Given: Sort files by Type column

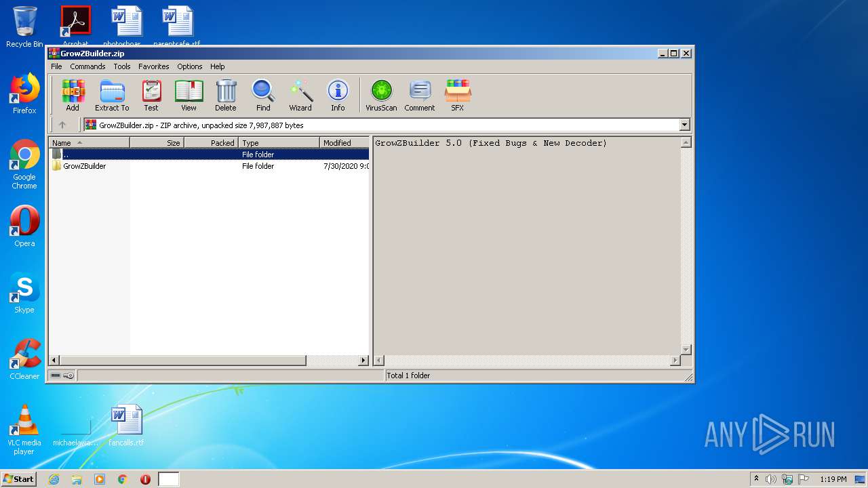Looking at the screenshot, I should coord(279,142).
